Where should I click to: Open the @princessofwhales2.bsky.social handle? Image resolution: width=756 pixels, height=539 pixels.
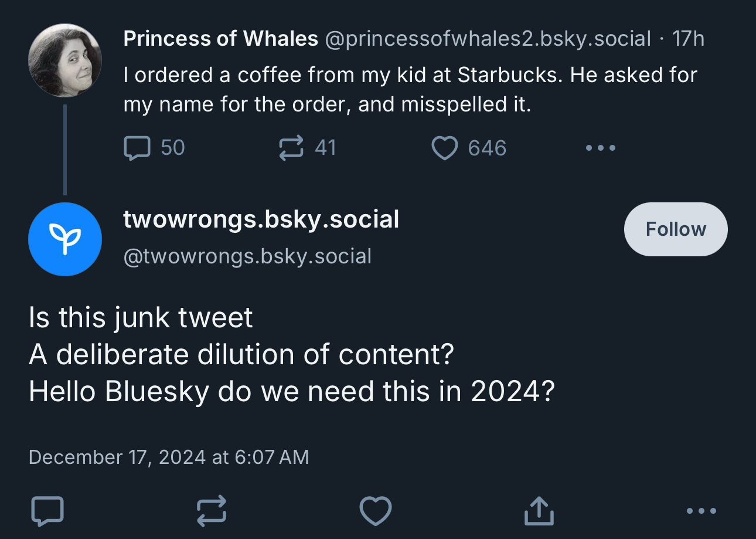click(488, 39)
